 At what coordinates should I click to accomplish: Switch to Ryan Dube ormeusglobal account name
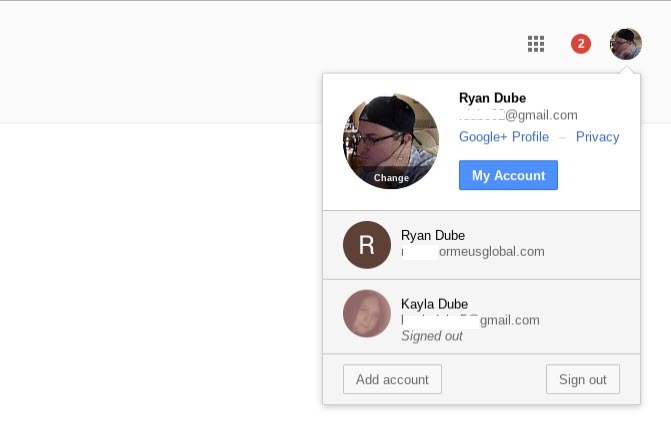point(433,235)
